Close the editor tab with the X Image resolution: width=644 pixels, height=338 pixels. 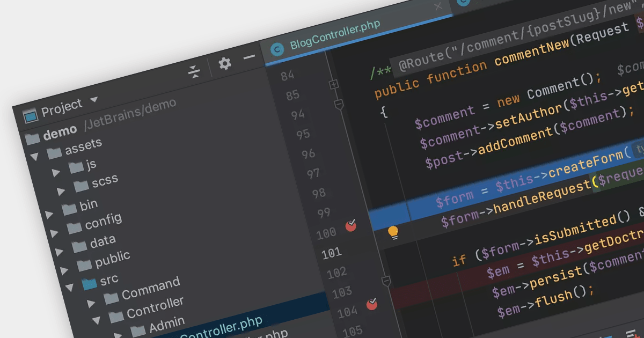[x=438, y=6]
